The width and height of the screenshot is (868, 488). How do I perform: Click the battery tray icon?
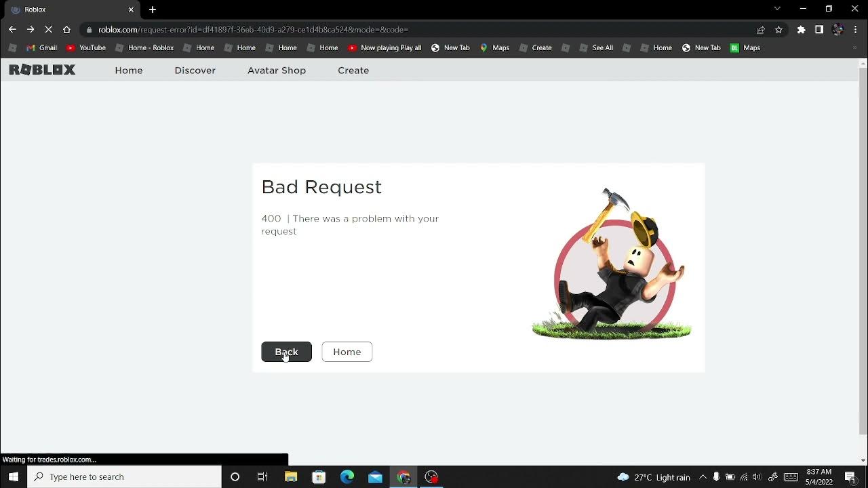click(x=730, y=477)
